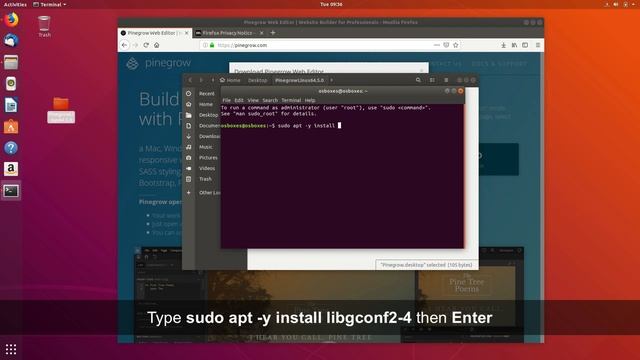Open the Firefox hamburger menu

pyautogui.click(x=538, y=45)
